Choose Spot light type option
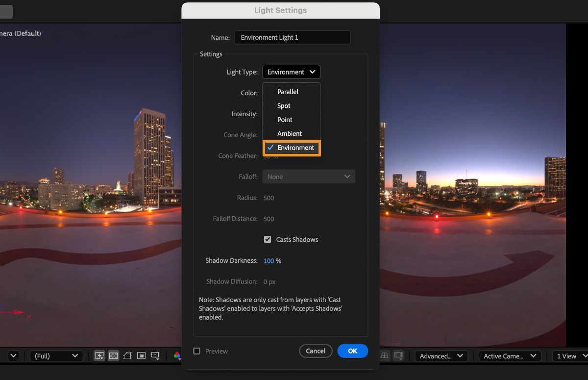 (284, 106)
